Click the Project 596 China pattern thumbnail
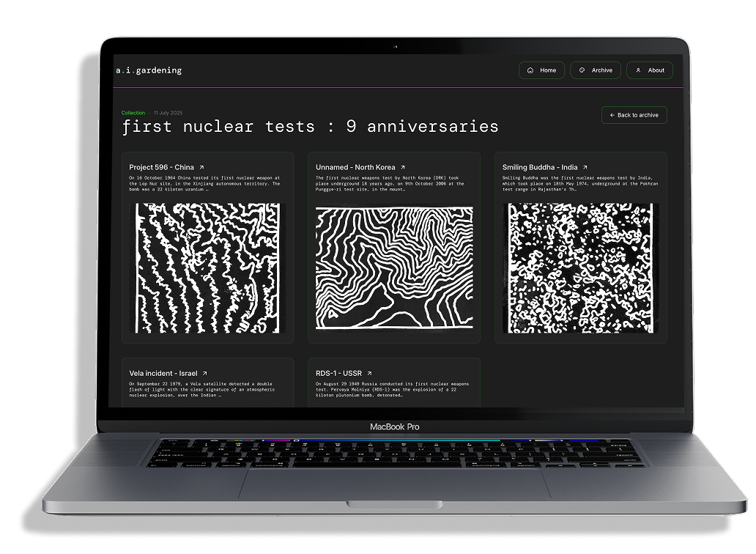Screen dimensions: 756x554 [x=206, y=267]
